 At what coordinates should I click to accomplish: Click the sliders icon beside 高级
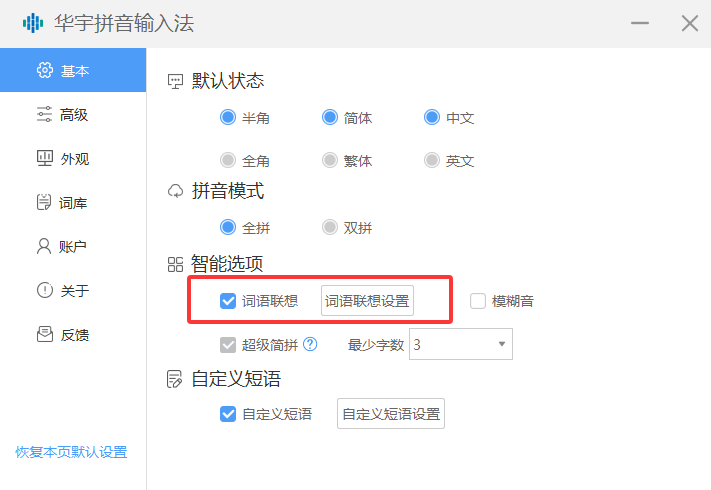pyautogui.click(x=44, y=114)
